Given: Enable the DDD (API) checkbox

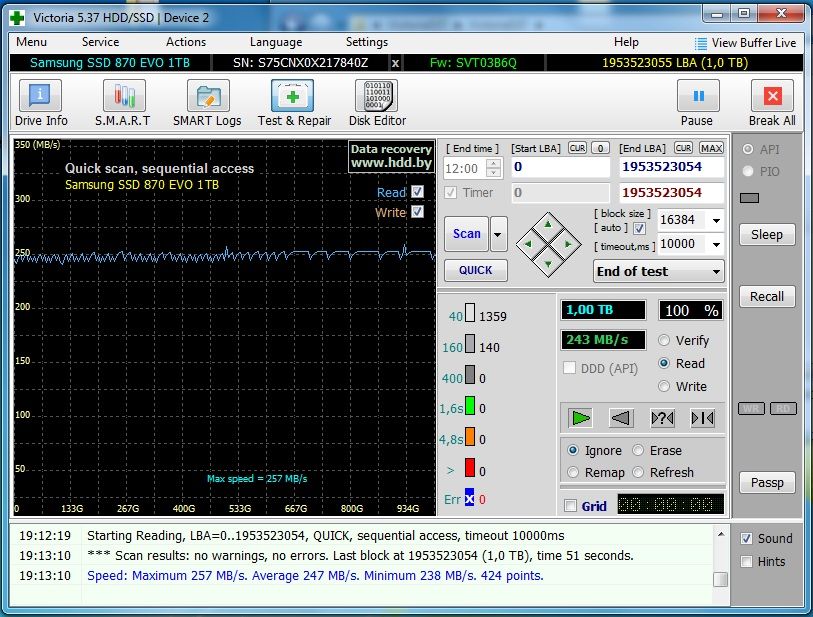Looking at the screenshot, I should pos(569,368).
